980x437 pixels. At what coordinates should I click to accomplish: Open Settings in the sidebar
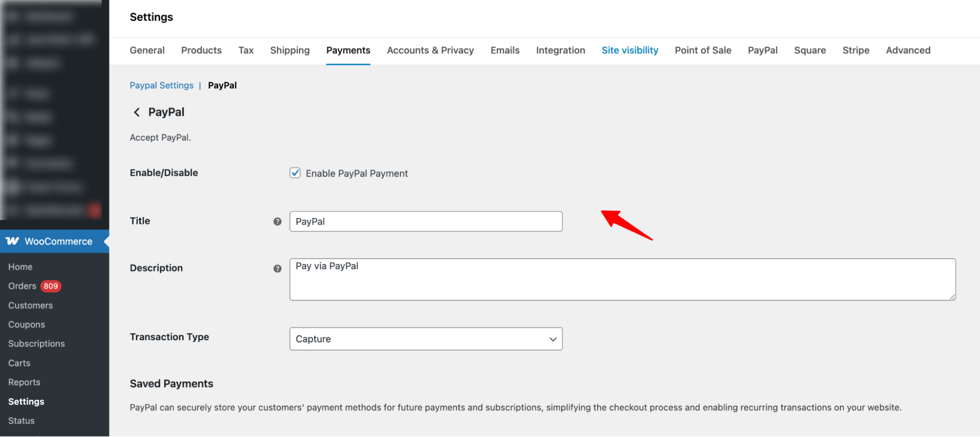[x=26, y=402]
